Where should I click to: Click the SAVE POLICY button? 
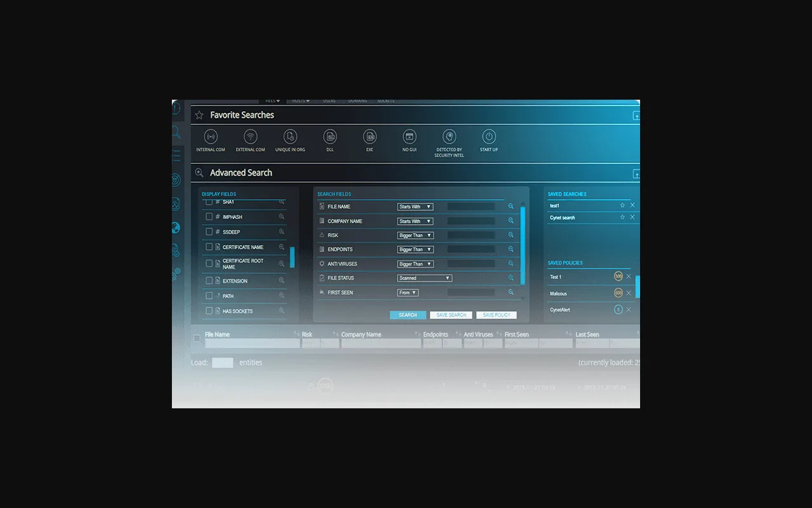496,315
